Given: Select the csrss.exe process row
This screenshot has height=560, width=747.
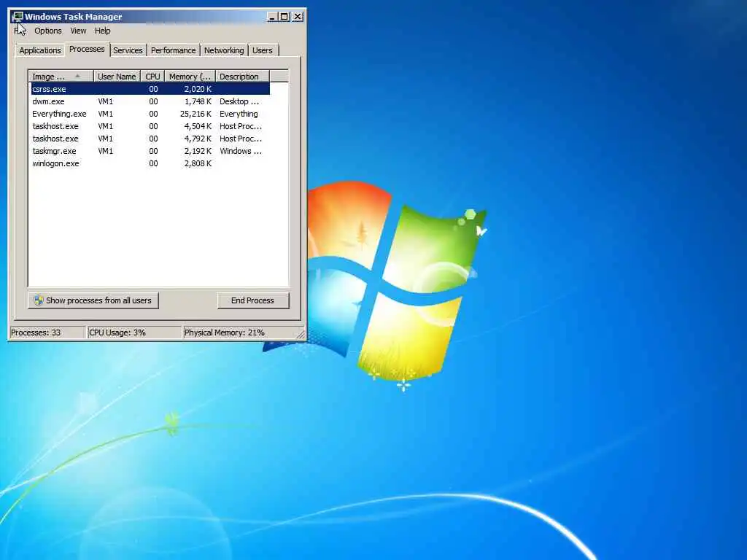Looking at the screenshot, I should point(150,89).
